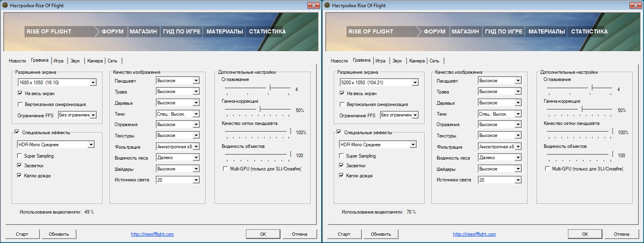Switch to 'Сеть' tab in right window
644x243 pixels.
pos(434,61)
